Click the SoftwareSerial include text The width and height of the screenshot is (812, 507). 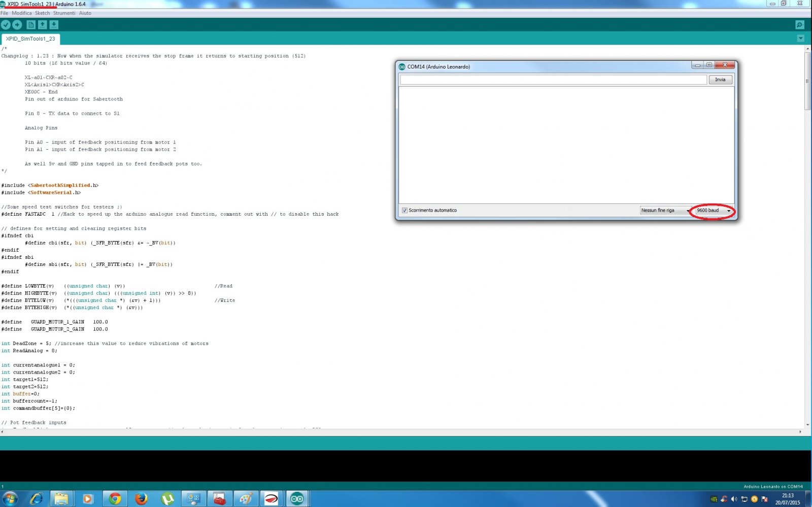pyautogui.click(x=51, y=192)
